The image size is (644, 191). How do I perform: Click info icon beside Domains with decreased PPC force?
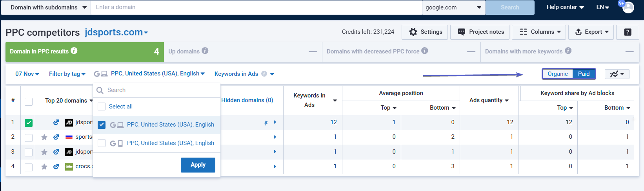pos(425,51)
